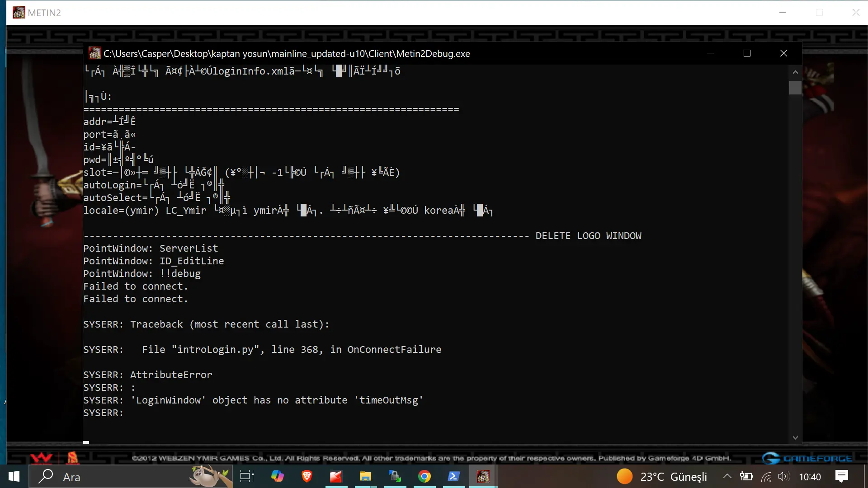Click the 'SYSERR: AttributeError' line
Viewport: 868px width, 488px height.
[x=148, y=375]
